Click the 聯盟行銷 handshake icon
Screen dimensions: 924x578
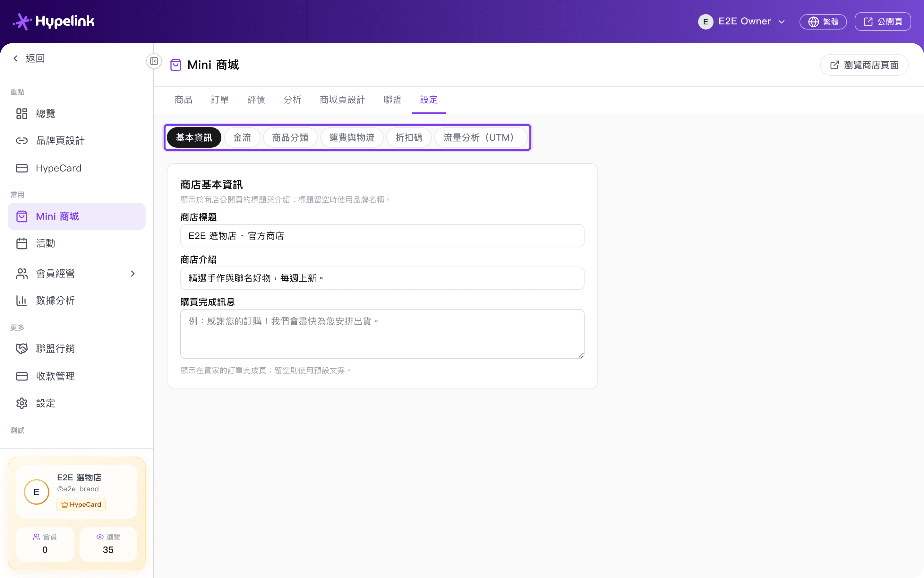22,349
